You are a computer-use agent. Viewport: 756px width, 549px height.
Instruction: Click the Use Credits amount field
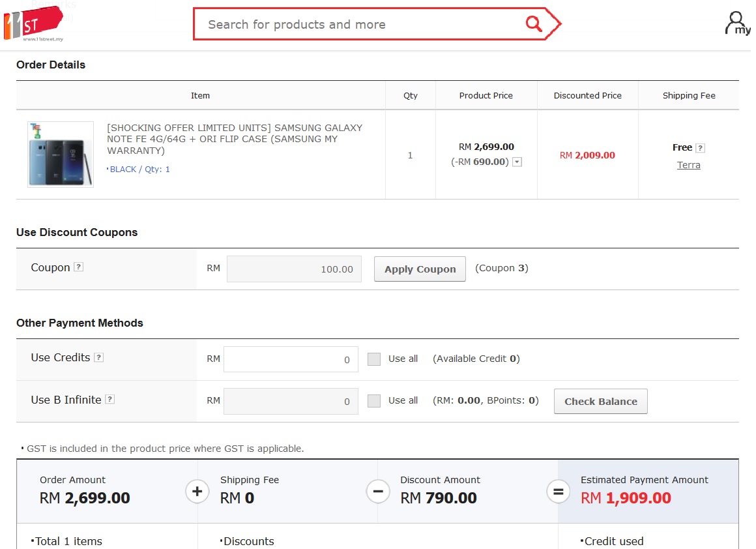click(291, 359)
